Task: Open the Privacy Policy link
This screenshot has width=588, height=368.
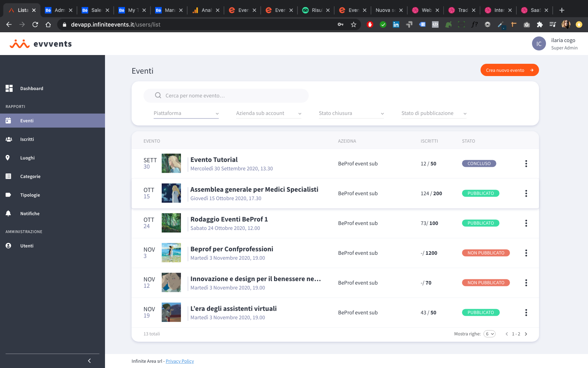Action: (180, 361)
